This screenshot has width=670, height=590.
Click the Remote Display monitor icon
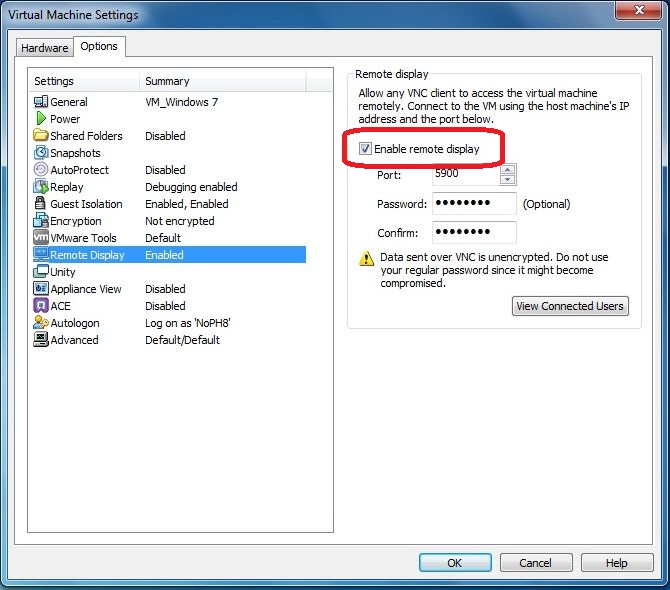[x=41, y=254]
